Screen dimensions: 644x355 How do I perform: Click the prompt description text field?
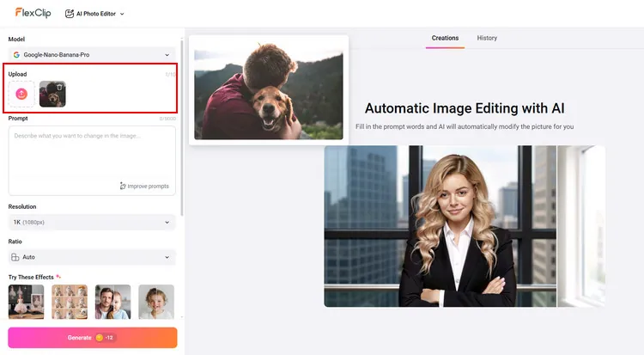click(92, 153)
